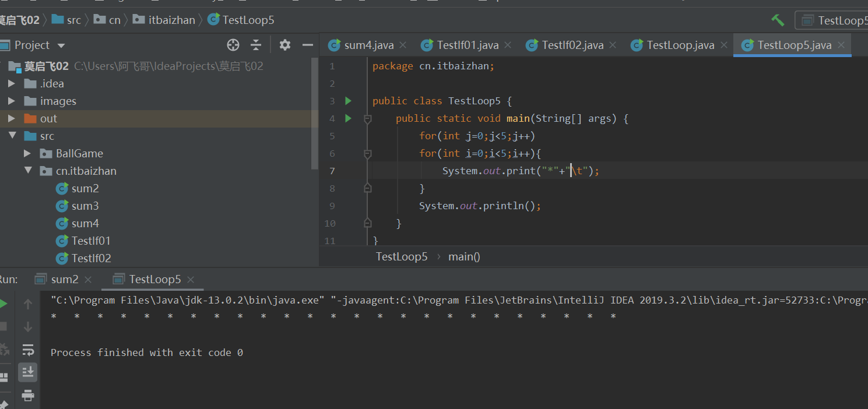Screen dimensions: 868x409
Task: Close the TestIf01.java tab
Action: tap(508, 45)
